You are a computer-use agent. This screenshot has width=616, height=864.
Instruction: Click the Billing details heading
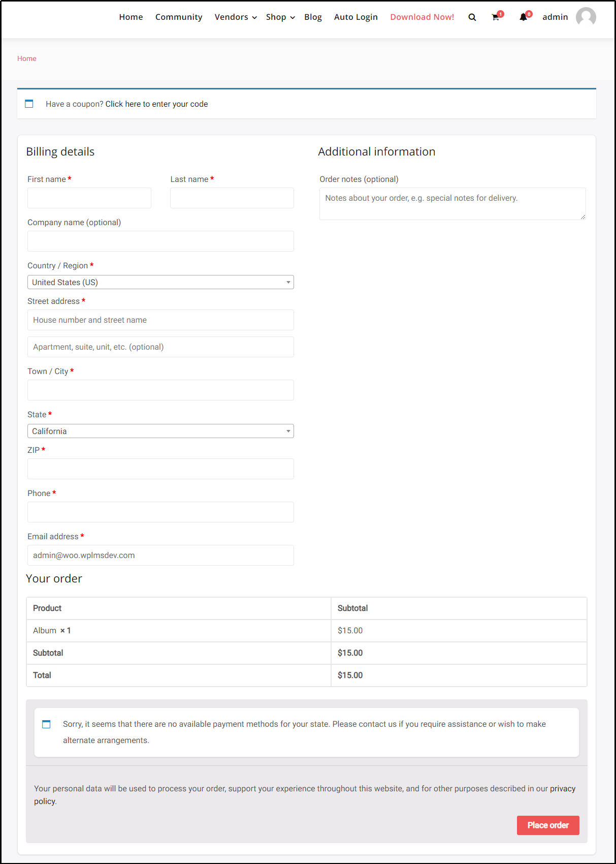click(x=60, y=151)
